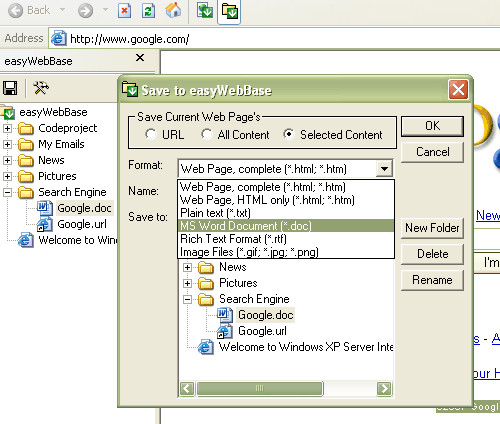The width and height of the screenshot is (500, 424).
Task: Choose Image Files (*.gif; *.jpg; *.png) option
Action: (286, 252)
